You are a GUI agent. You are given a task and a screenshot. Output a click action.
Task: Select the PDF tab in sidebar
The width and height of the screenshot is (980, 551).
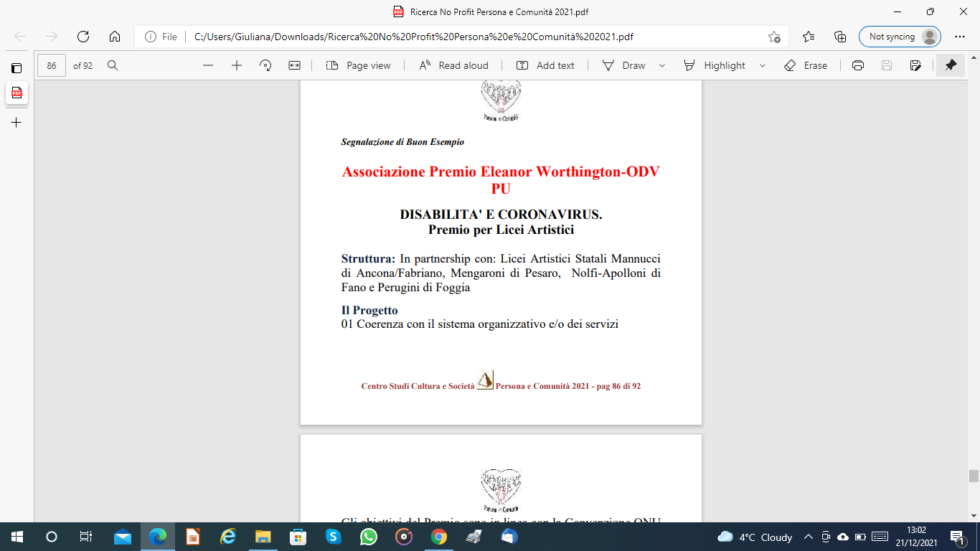(x=17, y=93)
